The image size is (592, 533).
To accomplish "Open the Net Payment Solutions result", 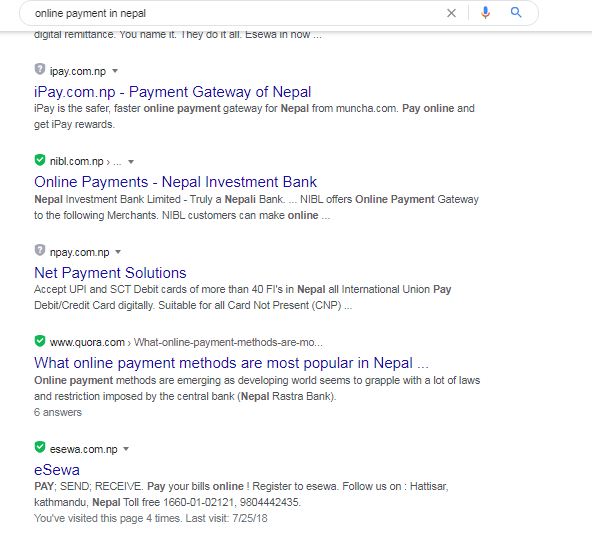I will click(x=110, y=273).
